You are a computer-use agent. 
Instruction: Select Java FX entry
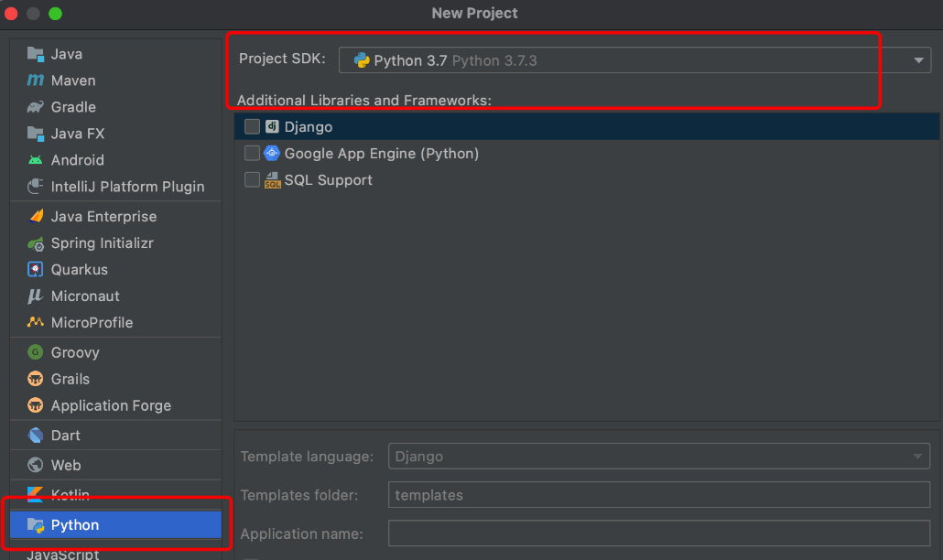[x=115, y=134]
